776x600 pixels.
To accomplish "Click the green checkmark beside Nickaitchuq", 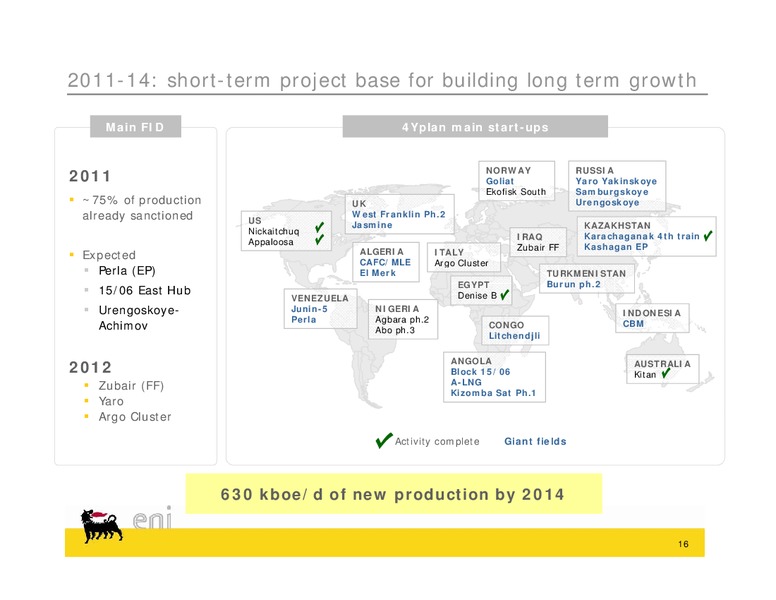I will tap(320, 227).
